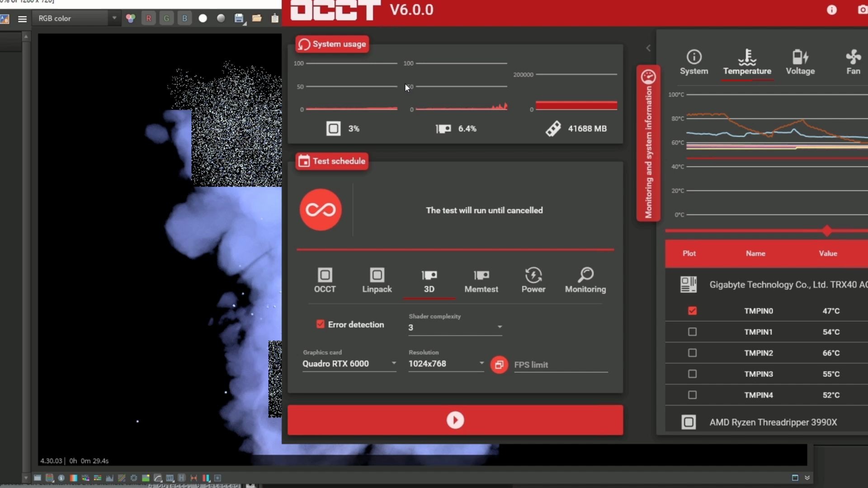
Task: Select the Memtest tab
Action: click(x=481, y=281)
